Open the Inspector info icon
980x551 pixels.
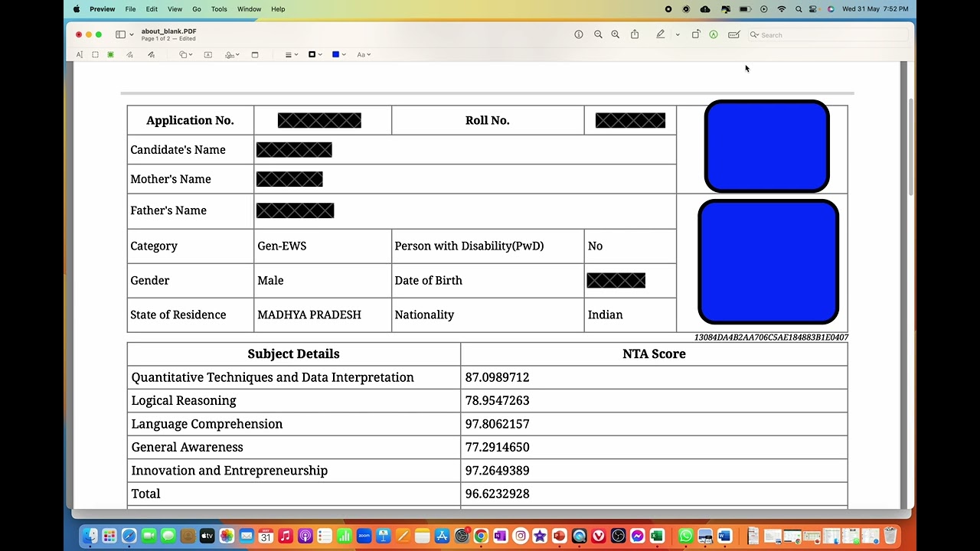coord(579,34)
